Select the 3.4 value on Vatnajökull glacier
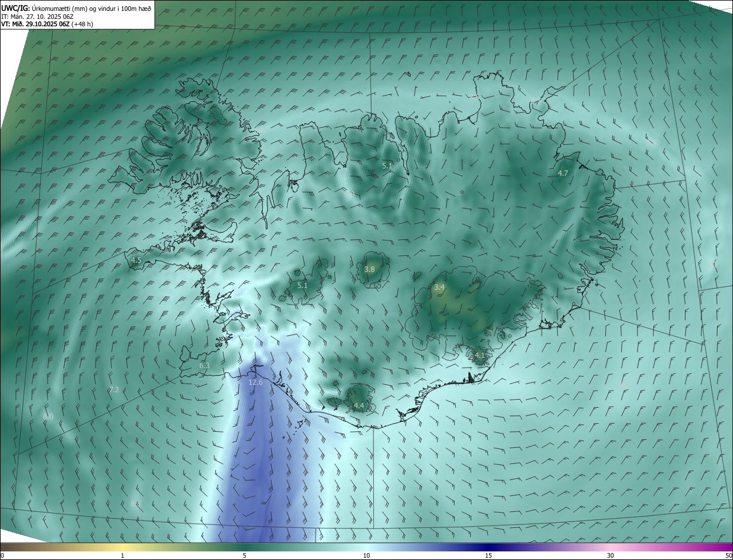The height and width of the screenshot is (560, 733). pyautogui.click(x=439, y=287)
